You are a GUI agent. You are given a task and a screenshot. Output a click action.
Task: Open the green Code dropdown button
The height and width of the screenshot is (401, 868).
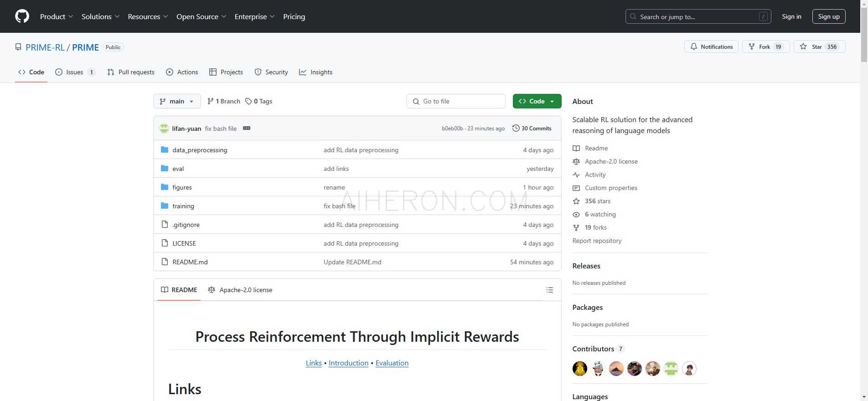pyautogui.click(x=537, y=101)
